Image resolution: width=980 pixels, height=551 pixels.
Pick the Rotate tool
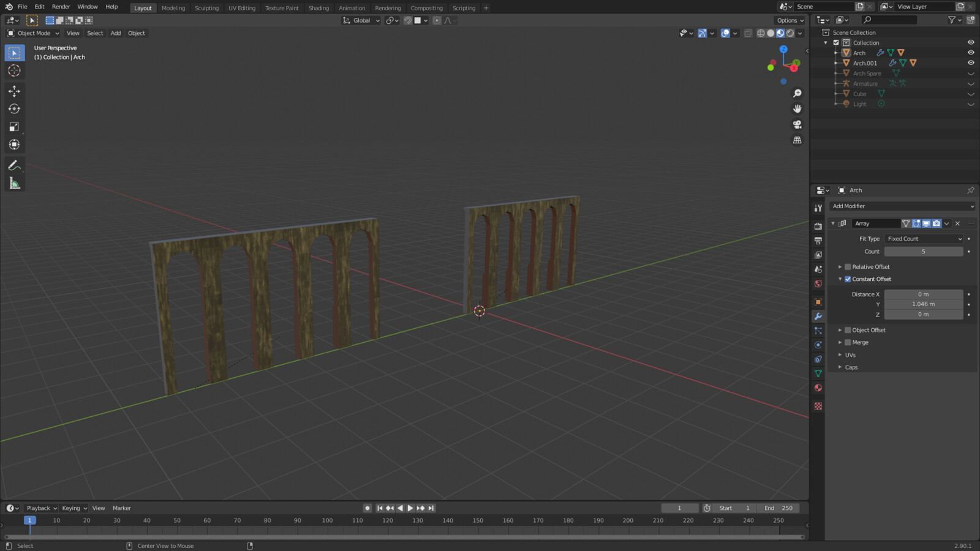pyautogui.click(x=15, y=109)
